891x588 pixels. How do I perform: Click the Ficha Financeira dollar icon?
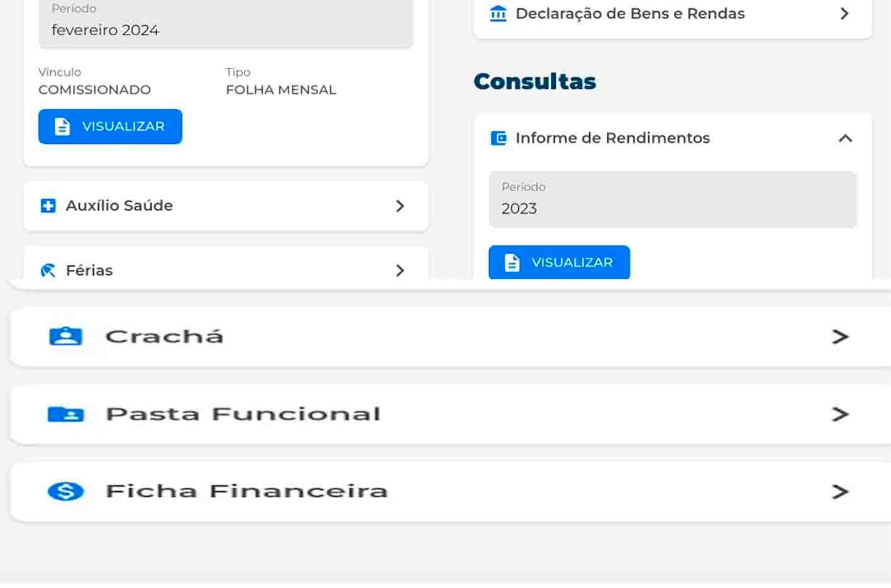[66, 491]
